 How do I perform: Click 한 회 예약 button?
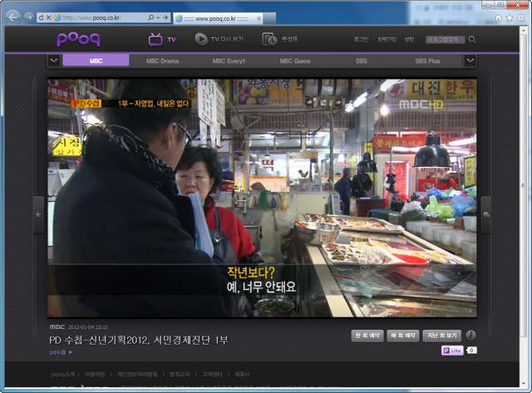pyautogui.click(x=367, y=336)
